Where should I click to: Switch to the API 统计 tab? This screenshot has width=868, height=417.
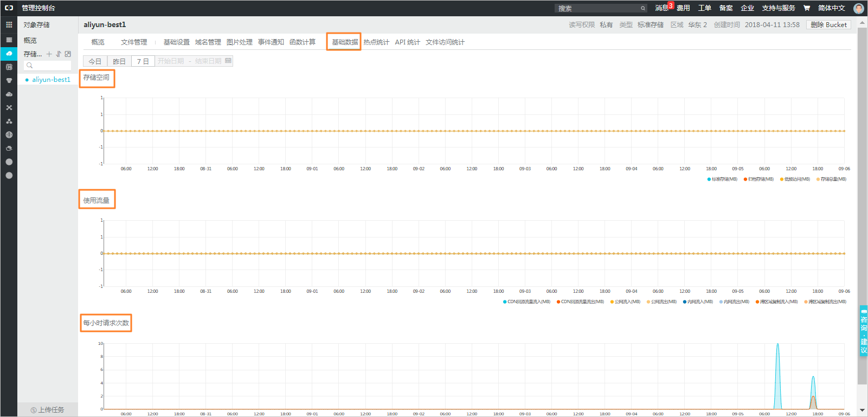(408, 42)
